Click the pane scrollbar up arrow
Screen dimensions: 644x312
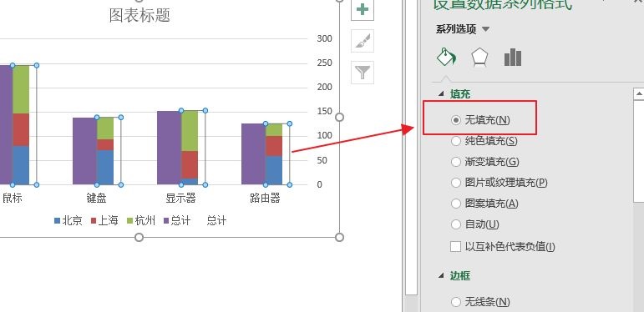tap(639, 94)
